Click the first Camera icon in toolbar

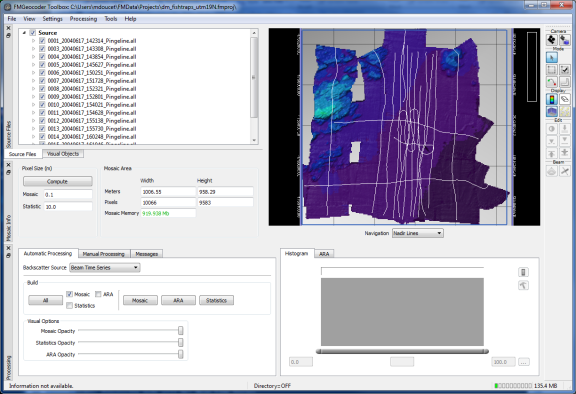click(551, 40)
